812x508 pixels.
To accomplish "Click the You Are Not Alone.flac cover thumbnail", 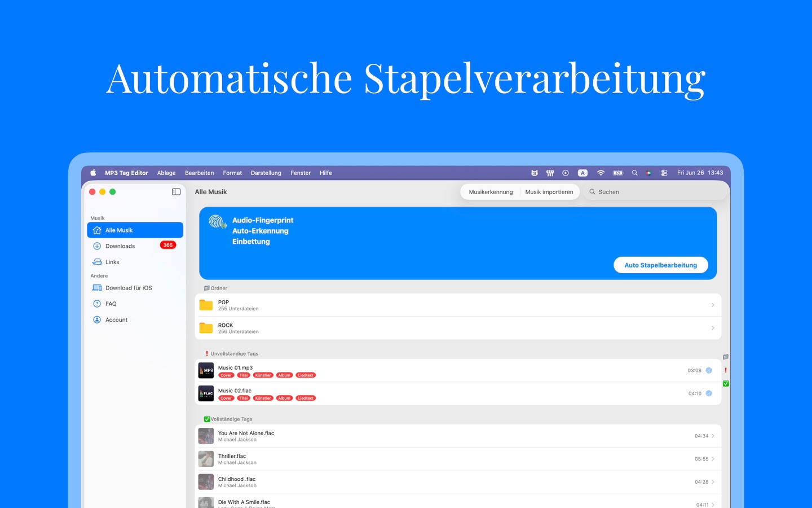I will (x=206, y=436).
